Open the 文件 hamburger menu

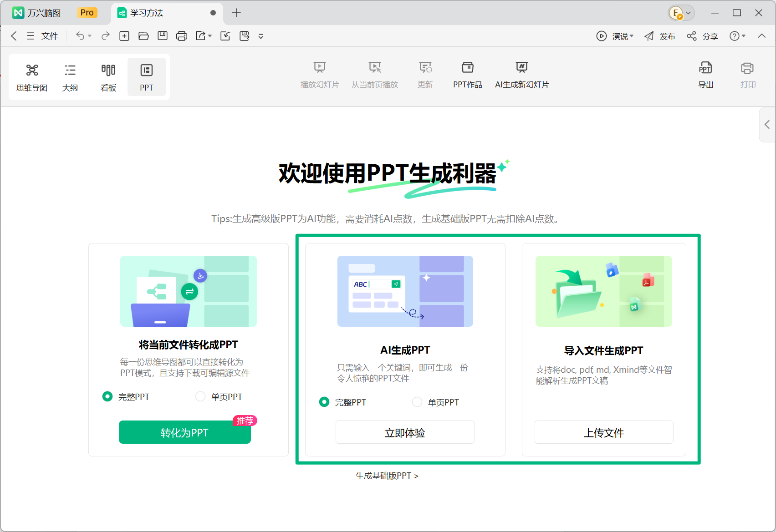42,36
